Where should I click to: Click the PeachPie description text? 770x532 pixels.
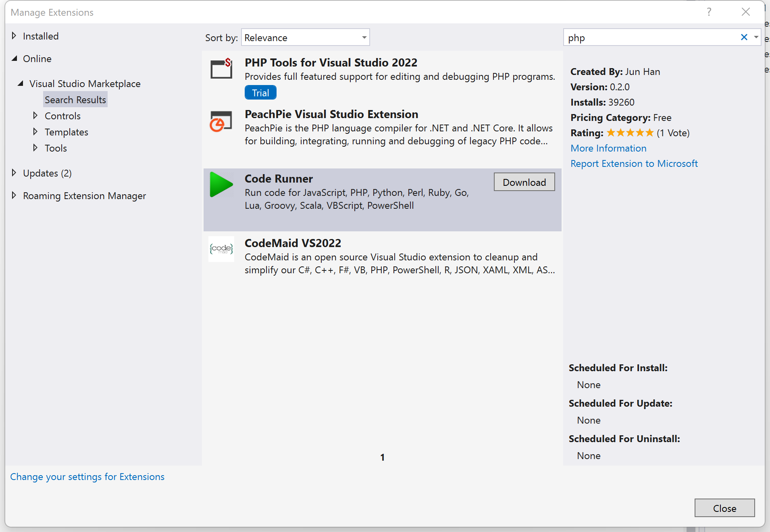pyautogui.click(x=399, y=134)
